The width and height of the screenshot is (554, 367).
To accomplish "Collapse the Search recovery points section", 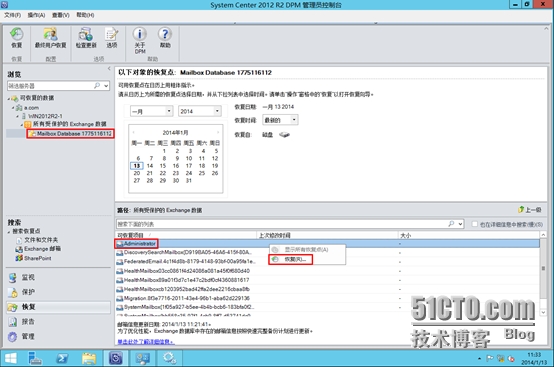I will (x=9, y=232).
